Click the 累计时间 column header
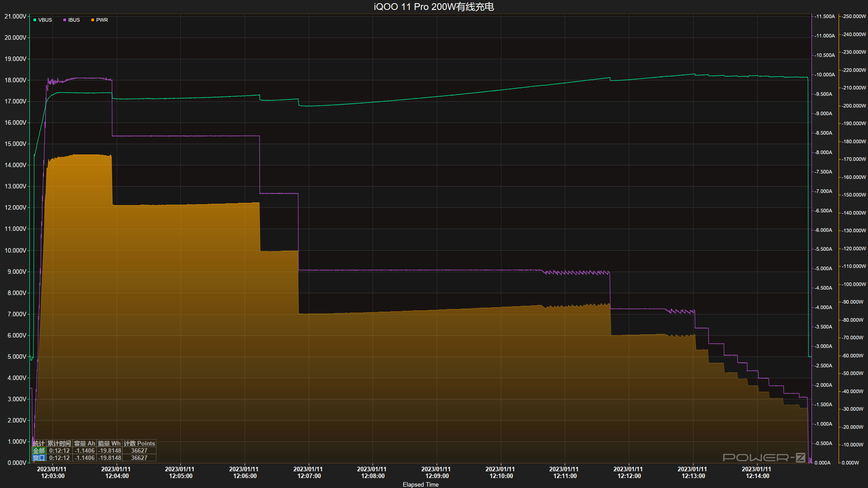This screenshot has width=868, height=488. pyautogui.click(x=59, y=444)
